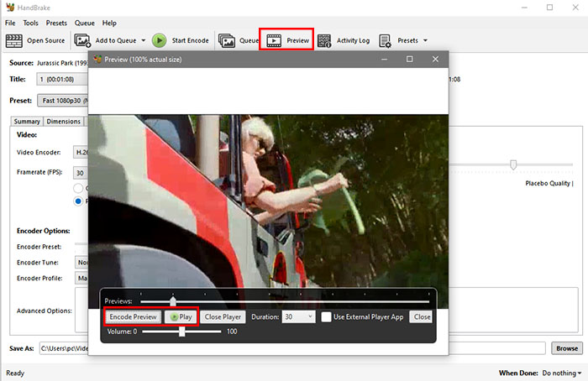The width and height of the screenshot is (588, 381).
Task: Select the unselected framerate radio button
Action: (x=78, y=188)
